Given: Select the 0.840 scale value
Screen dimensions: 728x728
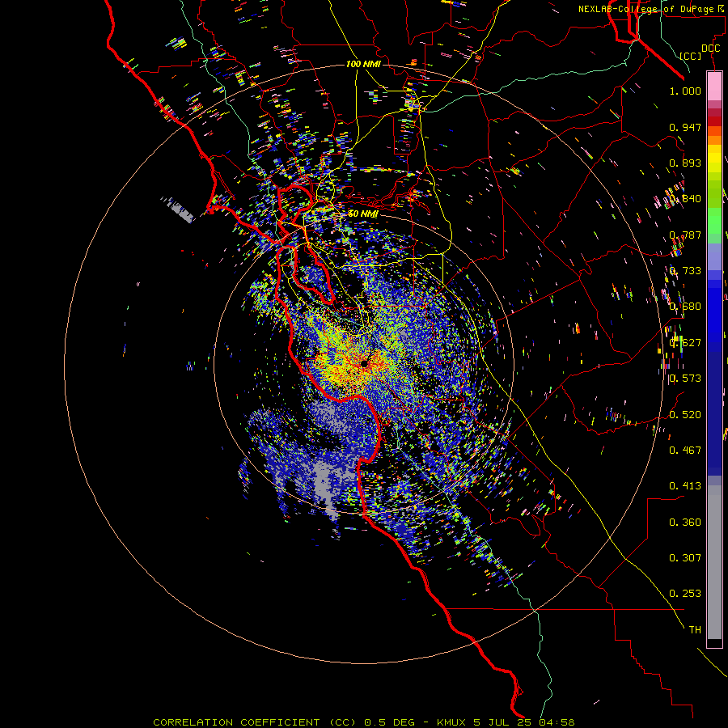Looking at the screenshot, I should 685,199.
